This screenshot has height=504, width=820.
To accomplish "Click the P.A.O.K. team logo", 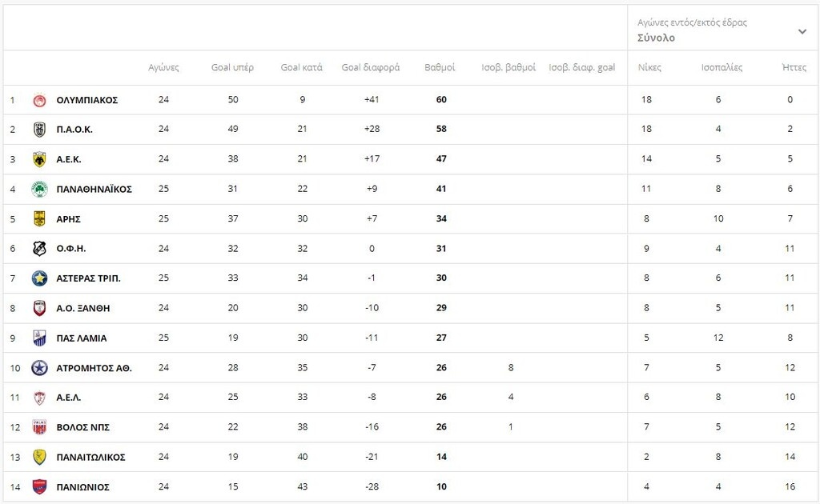I will click(39, 130).
